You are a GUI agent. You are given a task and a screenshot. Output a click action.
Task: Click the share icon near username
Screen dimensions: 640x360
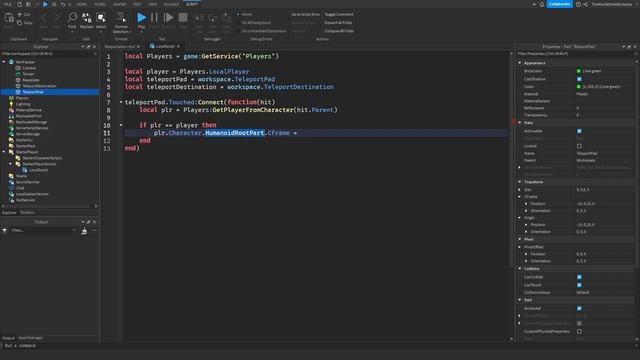(586, 4)
